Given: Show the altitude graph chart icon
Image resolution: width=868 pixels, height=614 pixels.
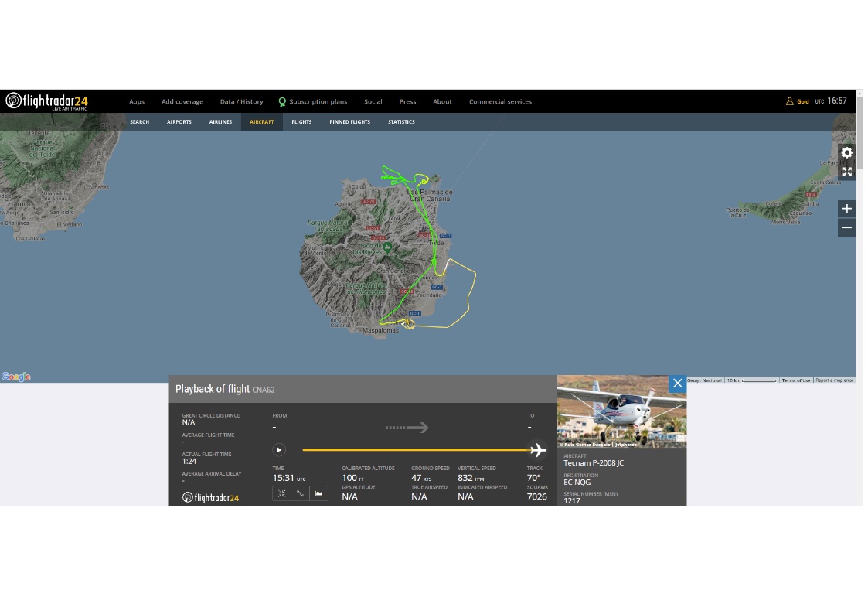Looking at the screenshot, I should coord(319,493).
